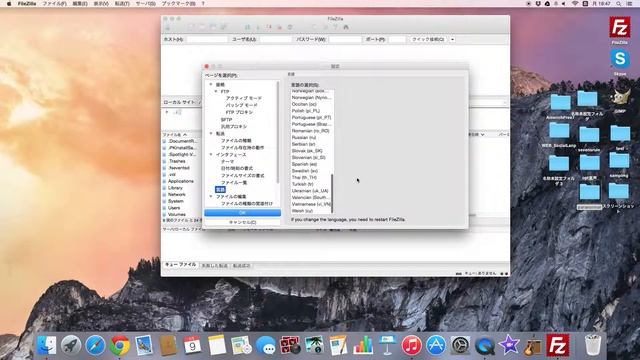Viewport: 640px width, 360px height.
Task: Click language list scrollbar thumb
Action: point(332,193)
